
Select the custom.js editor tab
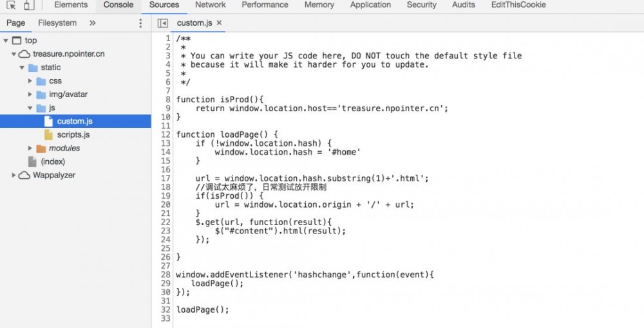click(x=194, y=23)
